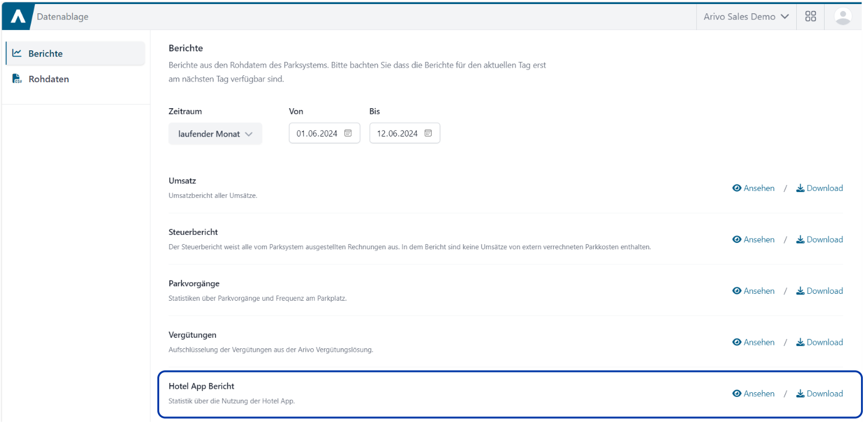Download the Umsatz report
Screen dimensions: 868x424
coord(819,188)
